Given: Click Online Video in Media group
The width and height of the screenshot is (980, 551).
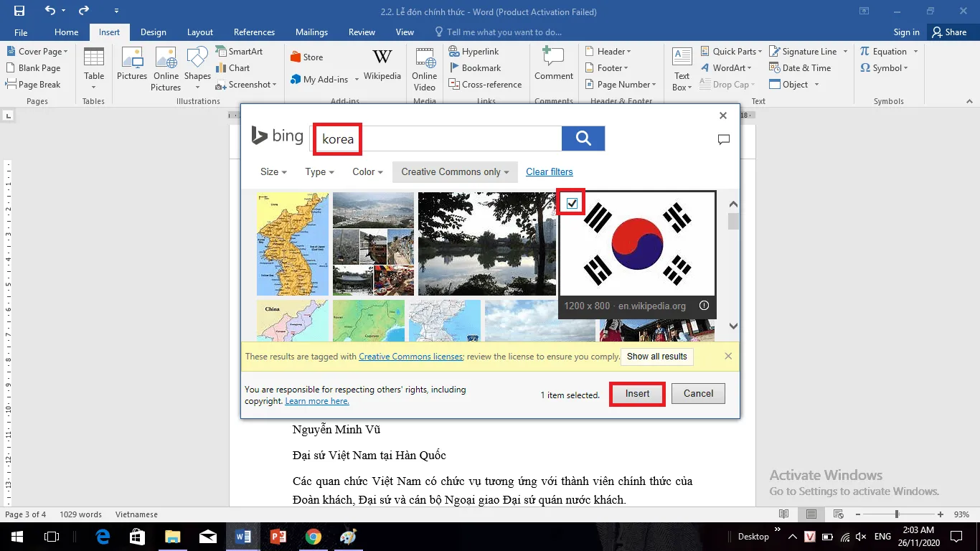Looking at the screenshot, I should (x=424, y=69).
